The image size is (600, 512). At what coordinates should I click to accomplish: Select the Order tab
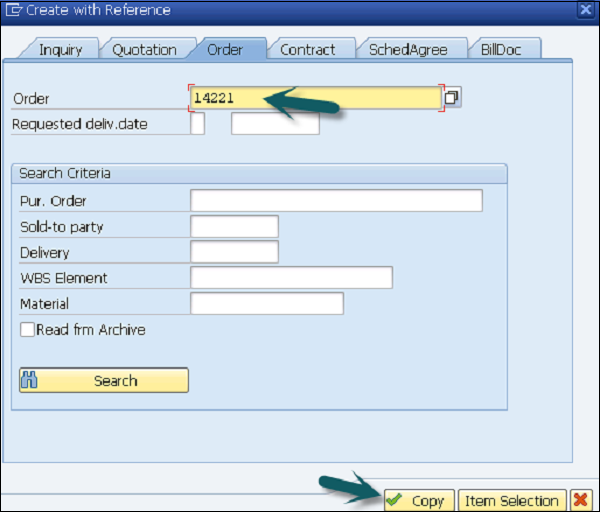coord(225,50)
